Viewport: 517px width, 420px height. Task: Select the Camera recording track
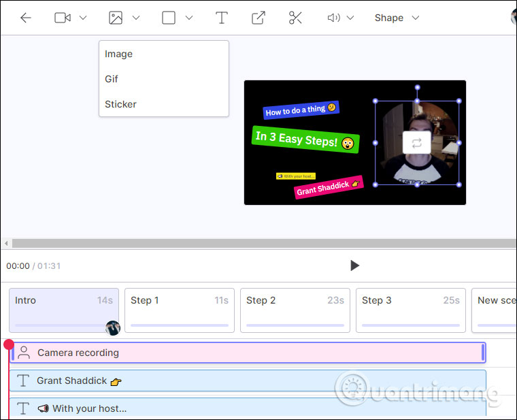coord(248,353)
